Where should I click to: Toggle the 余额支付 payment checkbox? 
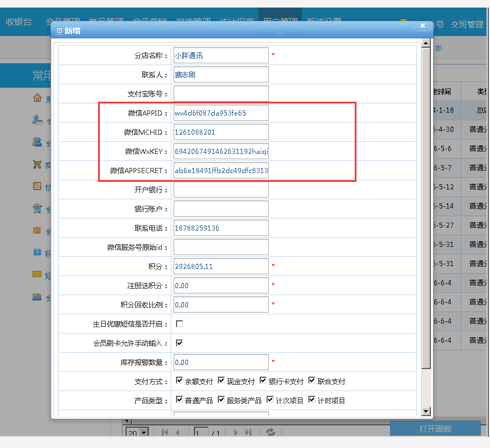(x=179, y=381)
